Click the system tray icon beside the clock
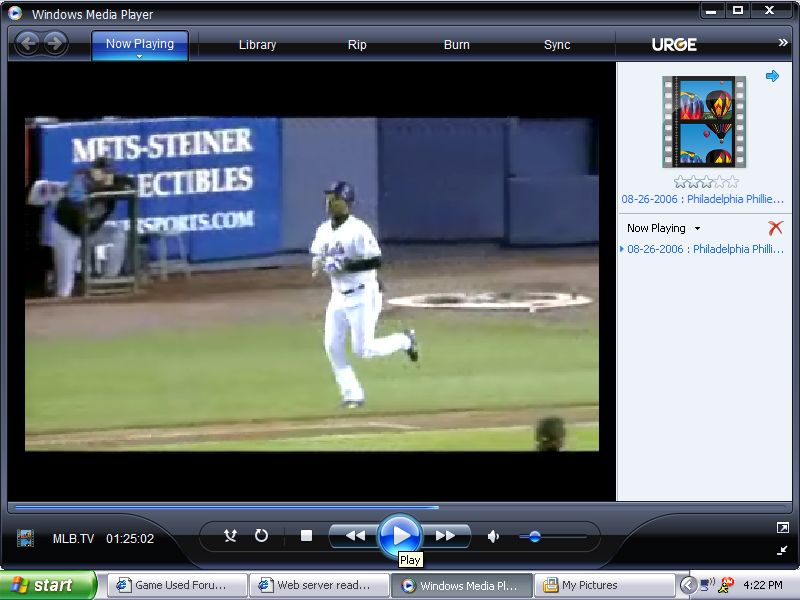The width and height of the screenshot is (800, 600). 726,584
